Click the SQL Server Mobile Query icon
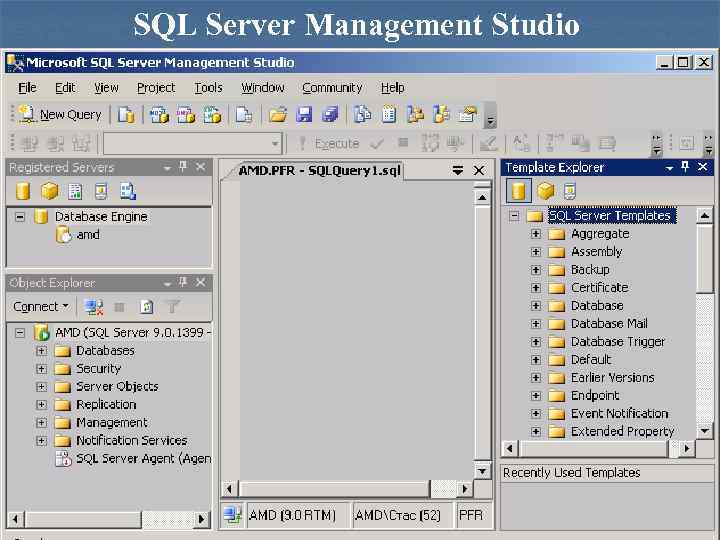Screen dimensions: 720x540 (x=244, y=115)
